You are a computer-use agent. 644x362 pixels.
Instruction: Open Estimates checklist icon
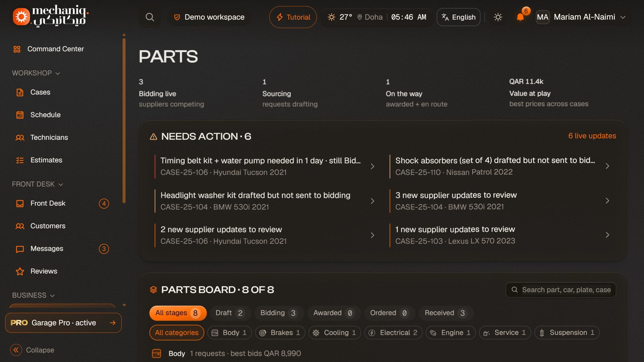click(20, 160)
